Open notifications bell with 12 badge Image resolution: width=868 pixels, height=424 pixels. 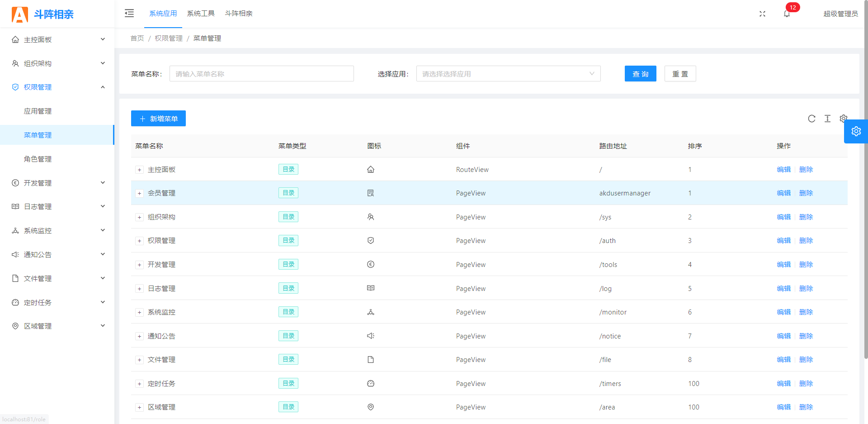(787, 14)
